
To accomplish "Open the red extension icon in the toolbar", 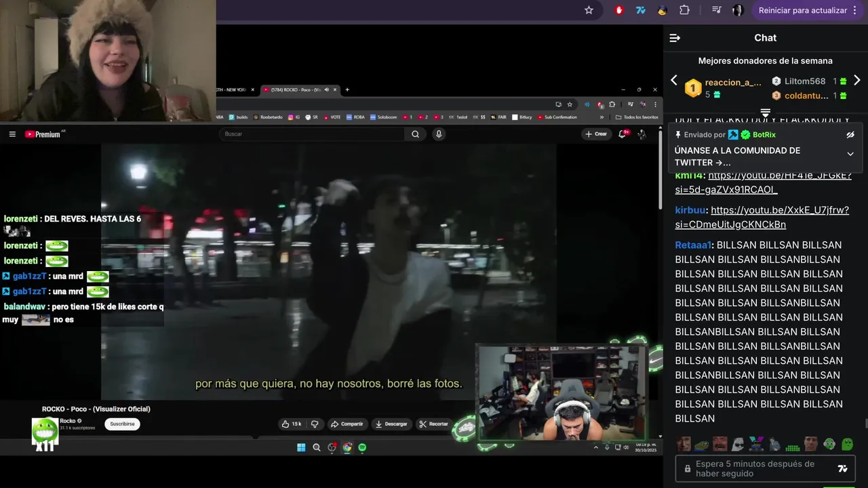I will pyautogui.click(x=619, y=10).
